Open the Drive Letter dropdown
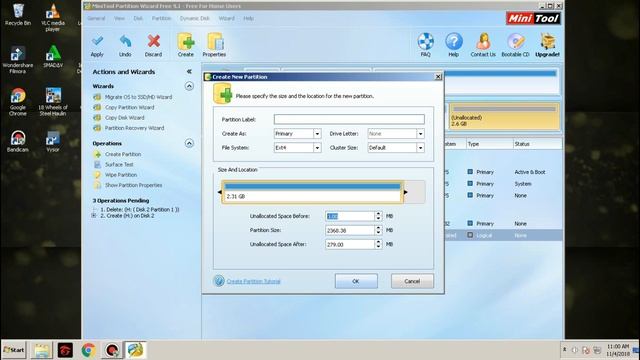Screen dimensions: 640x360 420,134
